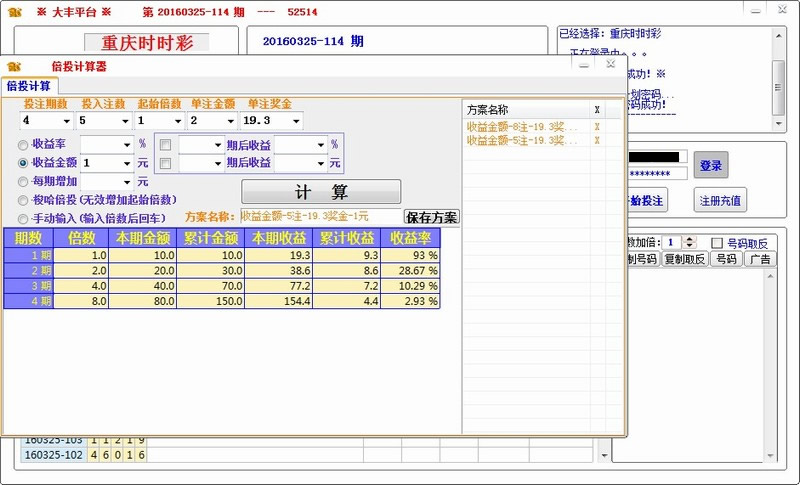Open the 起始倍数 dropdown showing 1
Screen dimensions: 800x485
pyautogui.click(x=178, y=121)
